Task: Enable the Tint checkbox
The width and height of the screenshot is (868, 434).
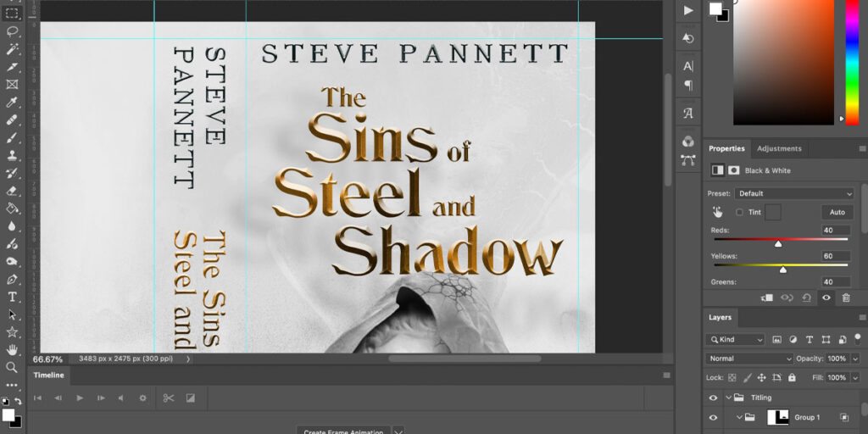Action: (x=739, y=212)
